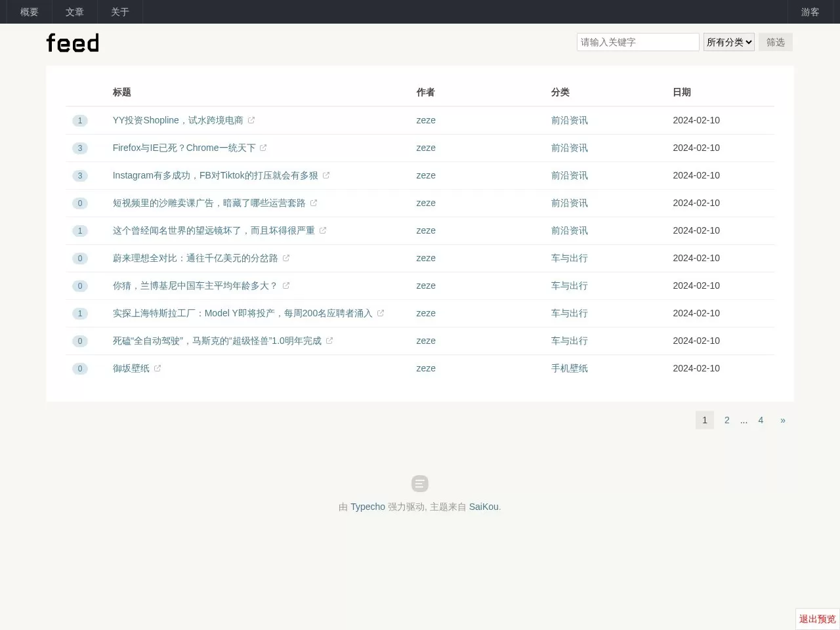Switch to the 文章 menu item
The width and height of the screenshot is (840, 630).
tap(75, 12)
